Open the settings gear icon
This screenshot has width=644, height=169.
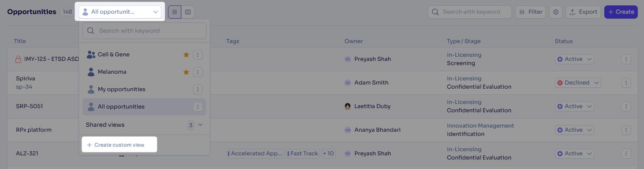click(x=556, y=12)
